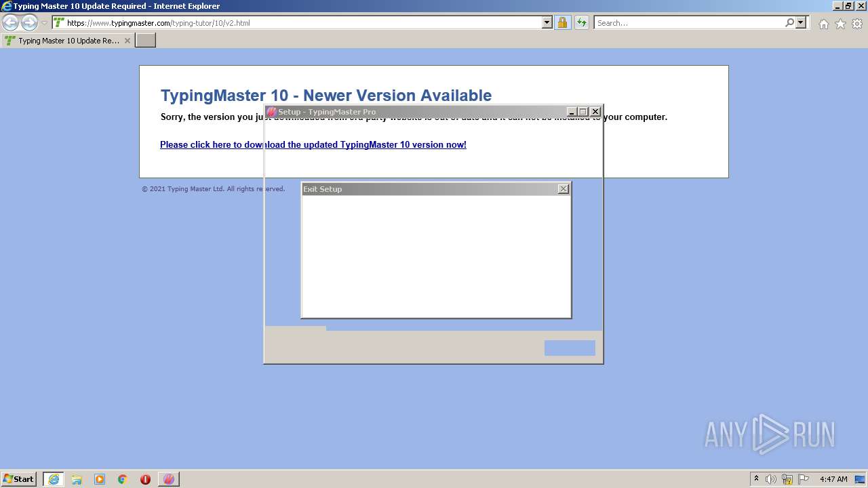868x488 pixels.
Task: Open the volume speaker tray icon
Action: tap(771, 479)
